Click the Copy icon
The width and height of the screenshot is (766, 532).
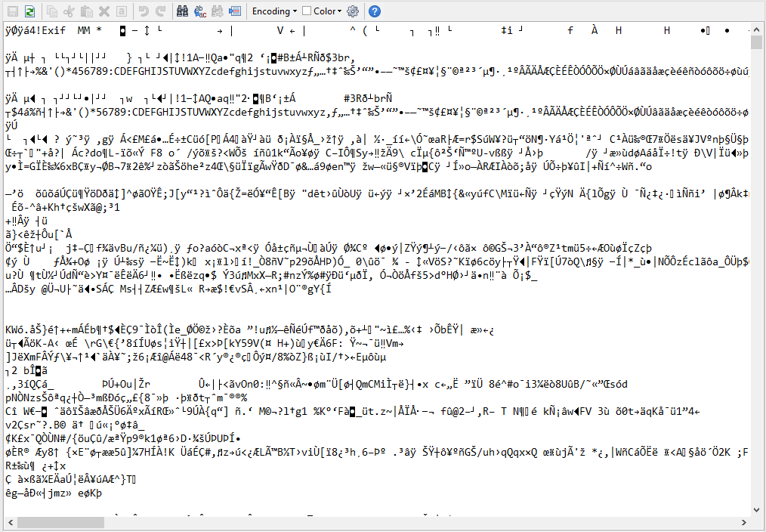coord(52,11)
